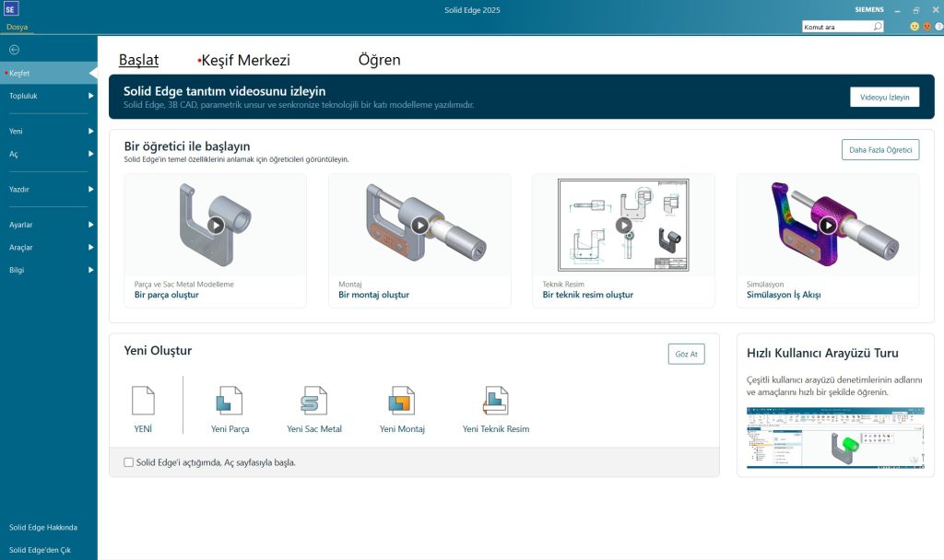
Task: Switch to the Keşif Merkezi tab
Action: click(245, 60)
